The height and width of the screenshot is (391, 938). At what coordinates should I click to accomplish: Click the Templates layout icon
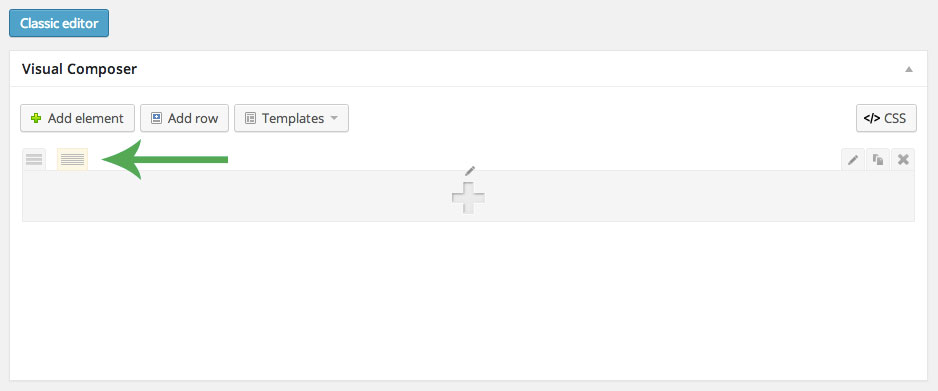[x=251, y=118]
